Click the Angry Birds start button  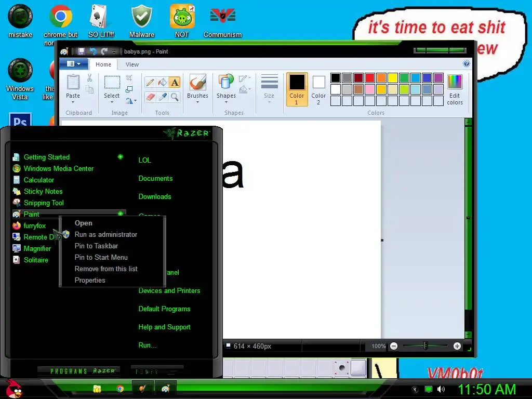click(x=14, y=389)
